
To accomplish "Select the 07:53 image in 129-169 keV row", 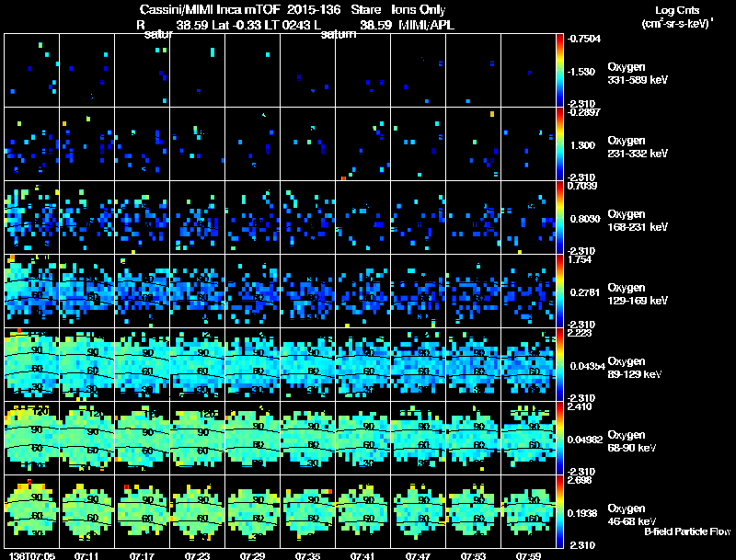I will pyautogui.click(x=473, y=291).
